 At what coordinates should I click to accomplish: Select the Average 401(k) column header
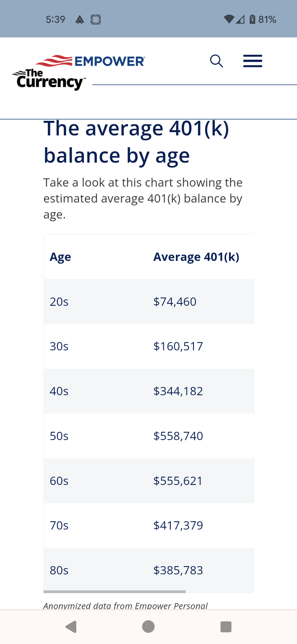pos(196,257)
